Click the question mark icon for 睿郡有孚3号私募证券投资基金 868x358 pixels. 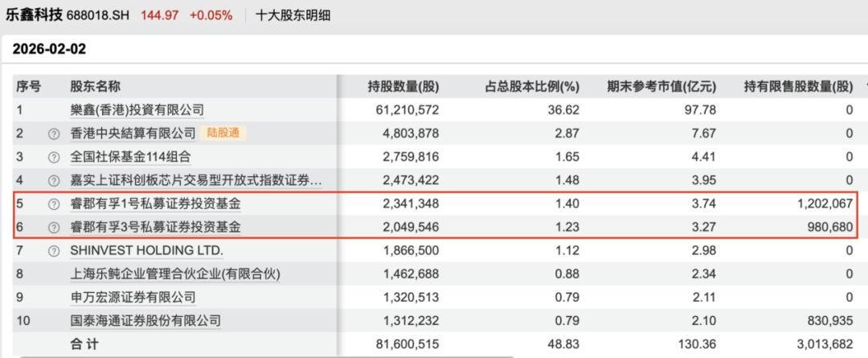coord(54,228)
